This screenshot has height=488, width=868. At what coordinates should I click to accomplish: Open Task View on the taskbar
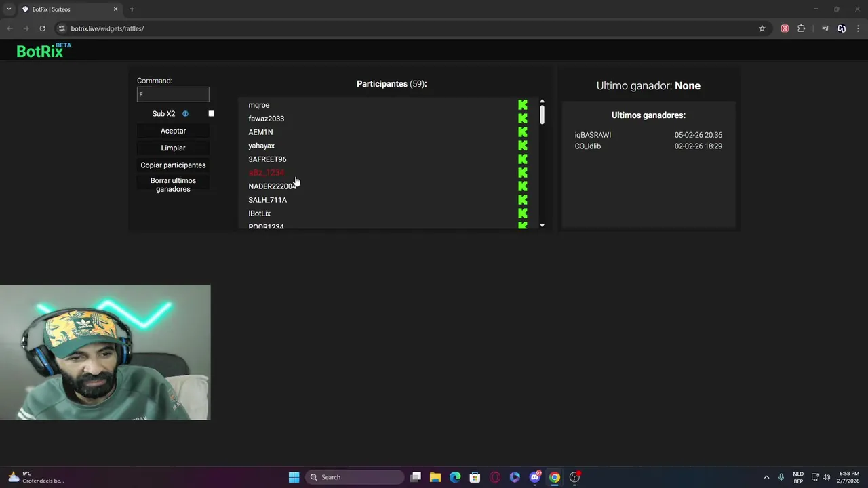[416, 477]
